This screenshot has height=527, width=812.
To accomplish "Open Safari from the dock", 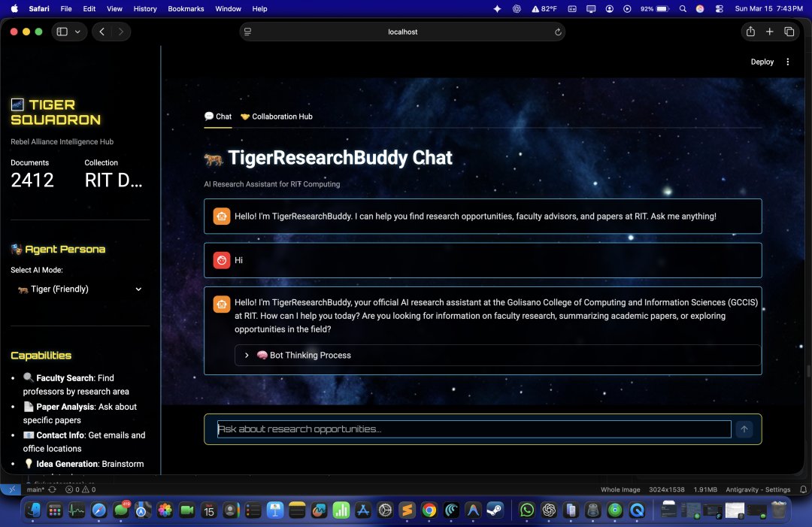I will pos(98,510).
